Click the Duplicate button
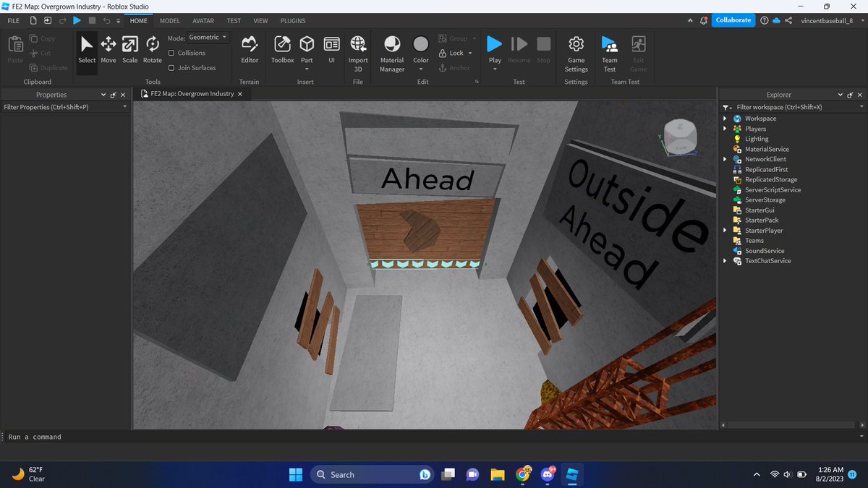 [48, 68]
